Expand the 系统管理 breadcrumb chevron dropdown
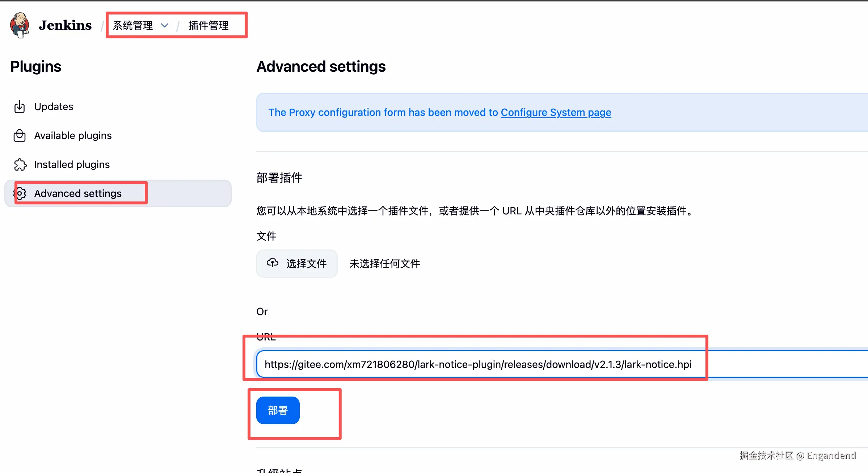 point(165,25)
